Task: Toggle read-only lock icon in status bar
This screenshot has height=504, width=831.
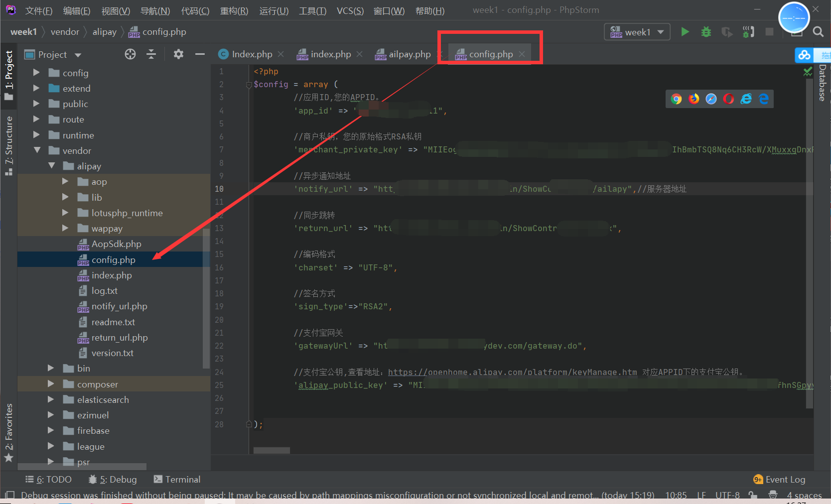Action: (753, 496)
